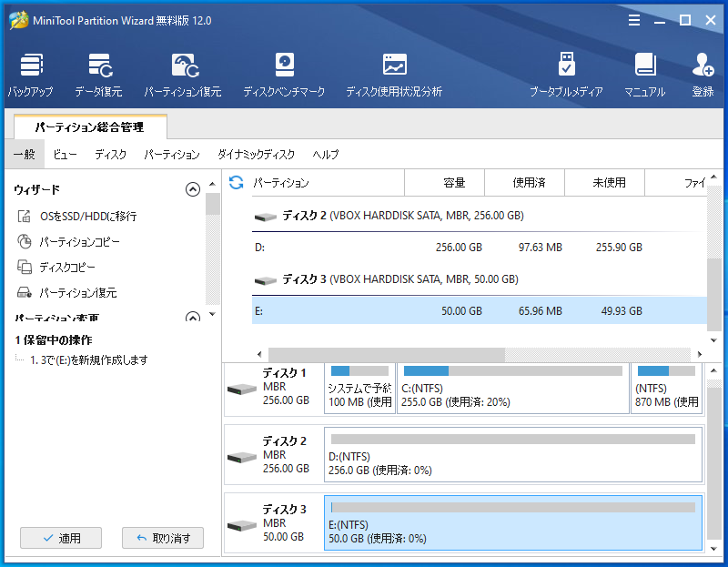Click the 49.93 GB unused value
The width and height of the screenshot is (728, 567).
coord(622,310)
